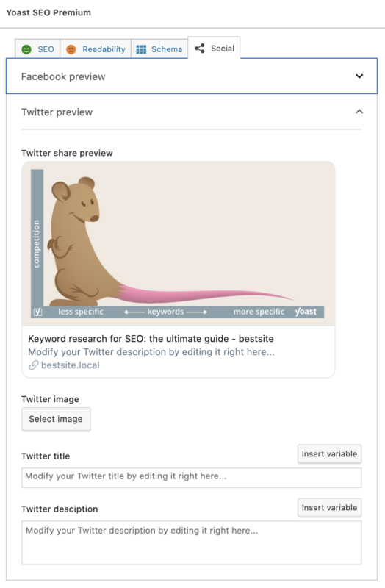Collapse the Twitter preview chevron
The image size is (385, 588).
(359, 112)
